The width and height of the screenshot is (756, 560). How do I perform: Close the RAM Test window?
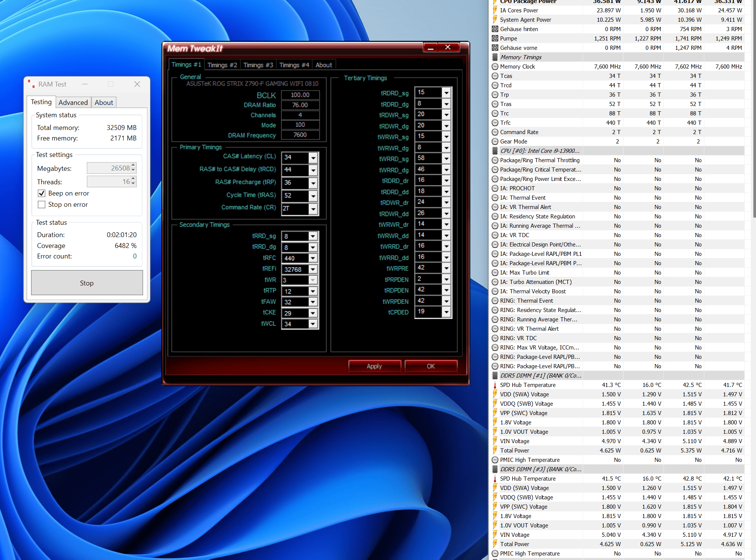tap(137, 84)
